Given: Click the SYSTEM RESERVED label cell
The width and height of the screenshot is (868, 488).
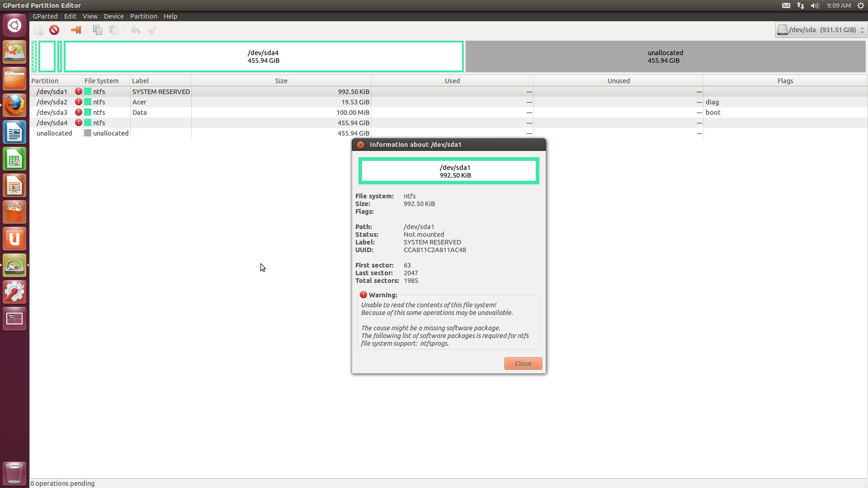Looking at the screenshot, I should 161,92.
